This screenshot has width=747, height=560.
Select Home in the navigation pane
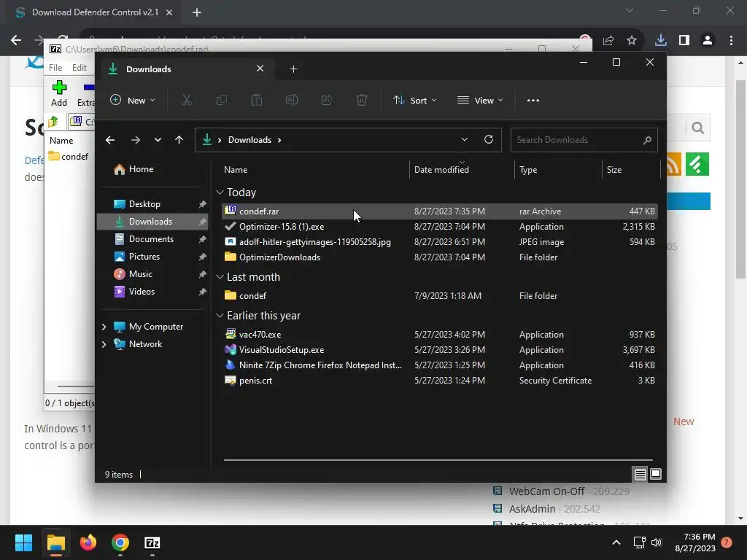pos(134,169)
